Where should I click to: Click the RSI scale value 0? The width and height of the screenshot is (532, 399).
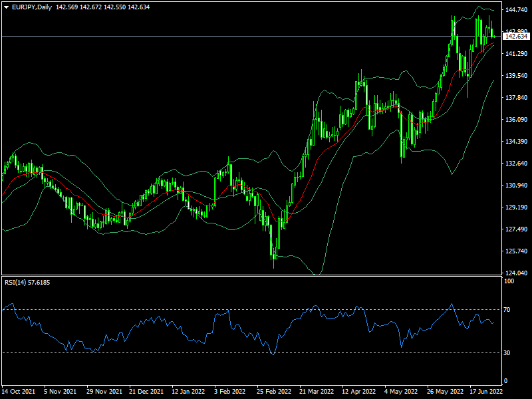[x=505, y=381]
